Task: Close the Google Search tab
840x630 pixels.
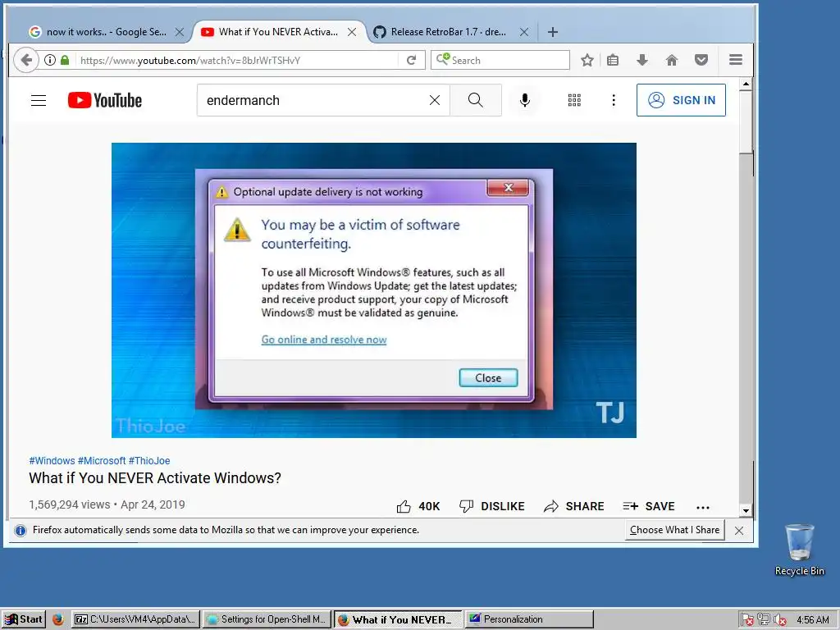Action: tap(180, 32)
